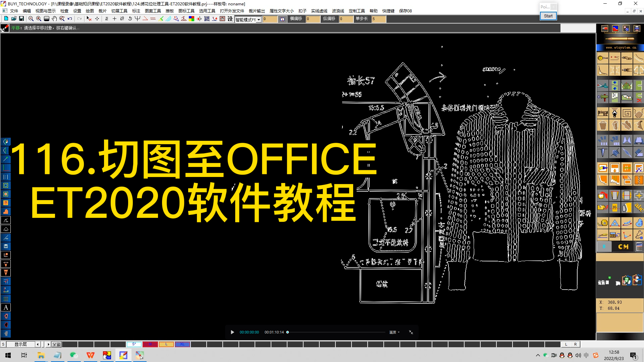This screenshot has height=362, width=644.
Task: Click the right arrow beside 显示层
Action: pyautogui.click(x=48, y=344)
